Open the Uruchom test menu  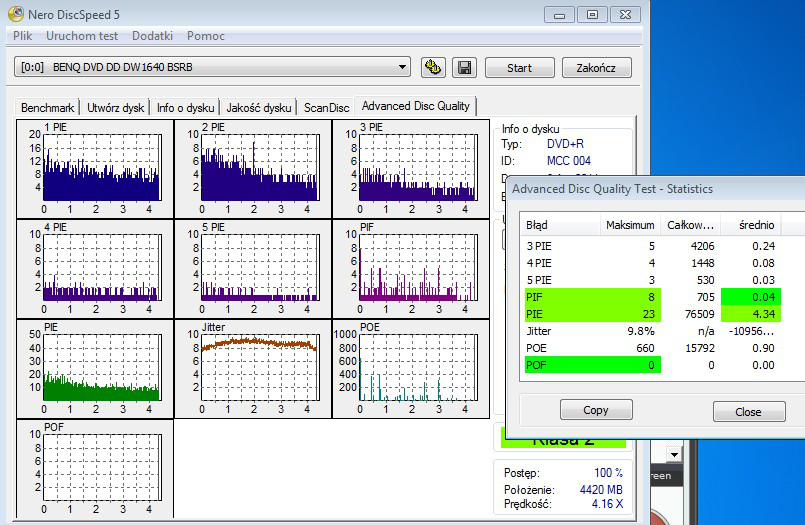(x=82, y=36)
